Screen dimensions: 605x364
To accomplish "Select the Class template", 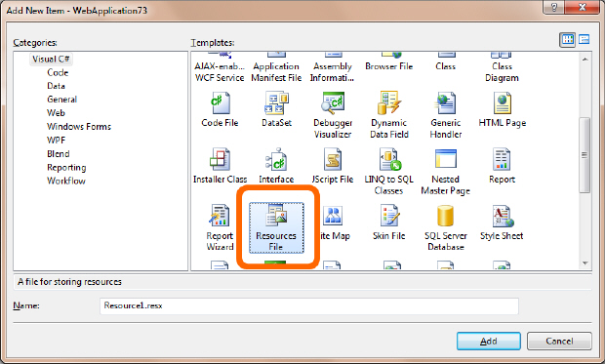I will [x=446, y=62].
